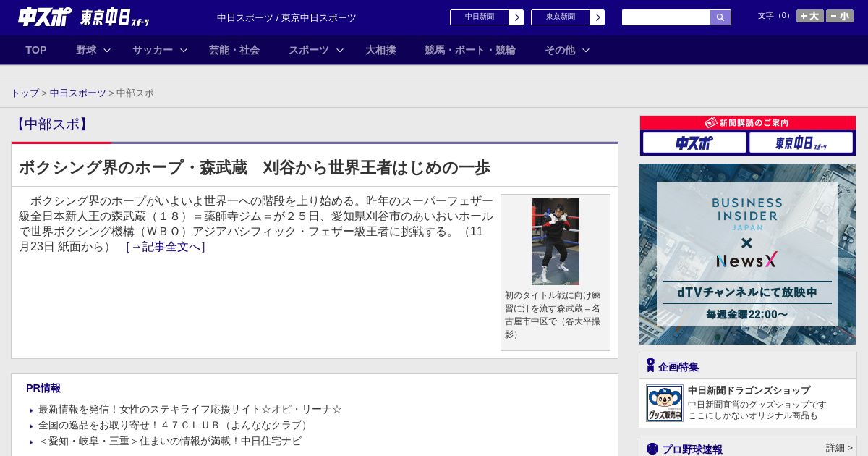This screenshot has width=868, height=456.
Task: Expand the 野球 dropdown chevron
Action: 107,50
